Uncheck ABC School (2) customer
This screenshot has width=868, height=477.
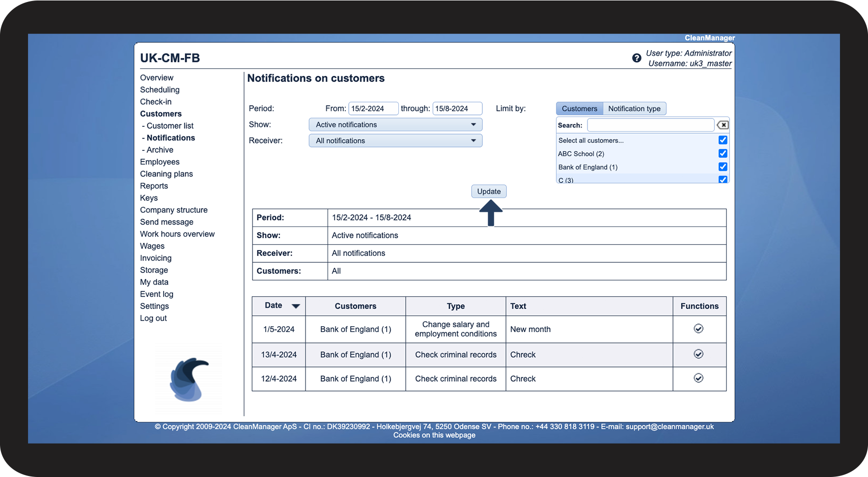click(x=723, y=153)
